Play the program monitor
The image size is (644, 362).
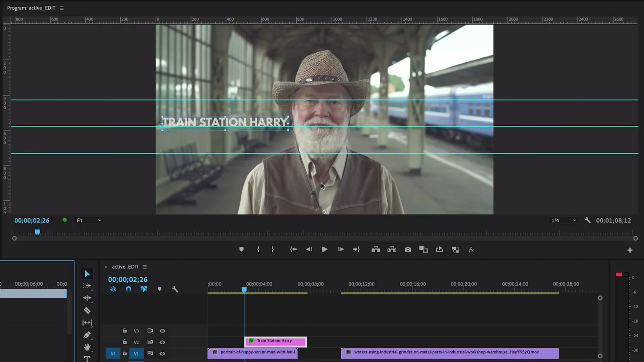pyautogui.click(x=325, y=249)
